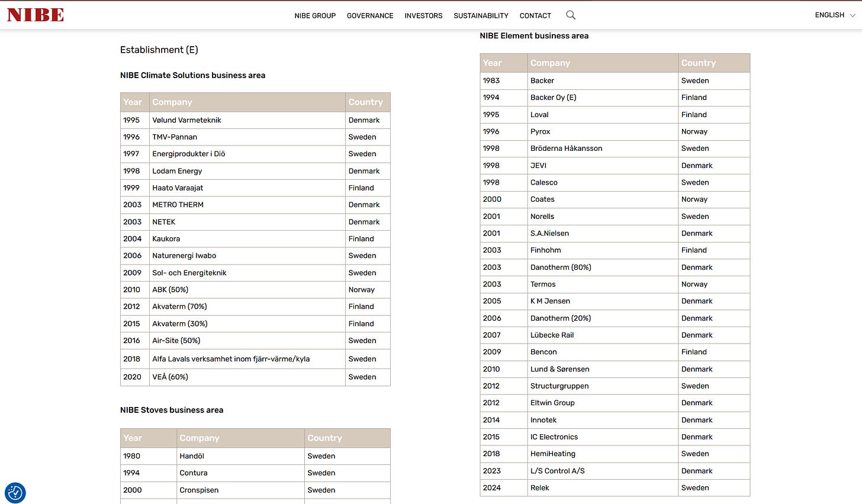Select Coates company cell
The image size is (862, 504).
click(x=603, y=199)
